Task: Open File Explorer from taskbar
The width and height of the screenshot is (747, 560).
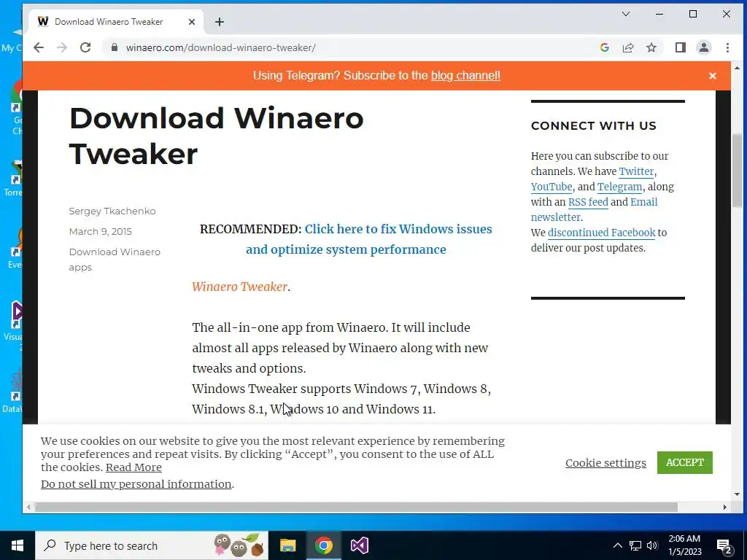Action: tap(287, 545)
